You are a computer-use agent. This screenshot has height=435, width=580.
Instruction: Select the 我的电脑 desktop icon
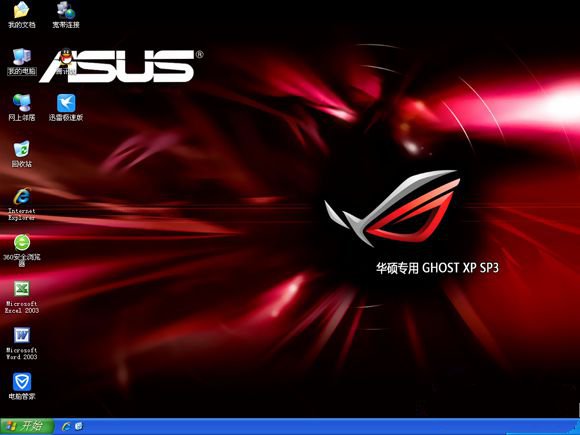(x=22, y=61)
